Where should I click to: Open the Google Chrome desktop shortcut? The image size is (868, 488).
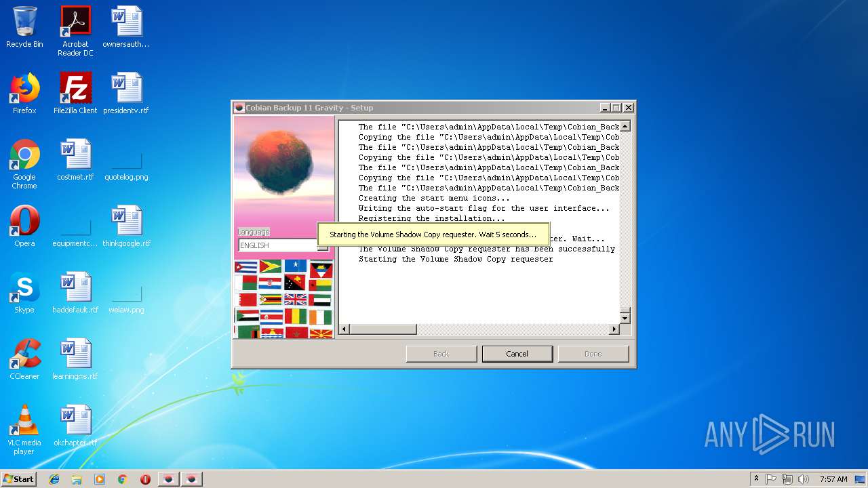24,164
